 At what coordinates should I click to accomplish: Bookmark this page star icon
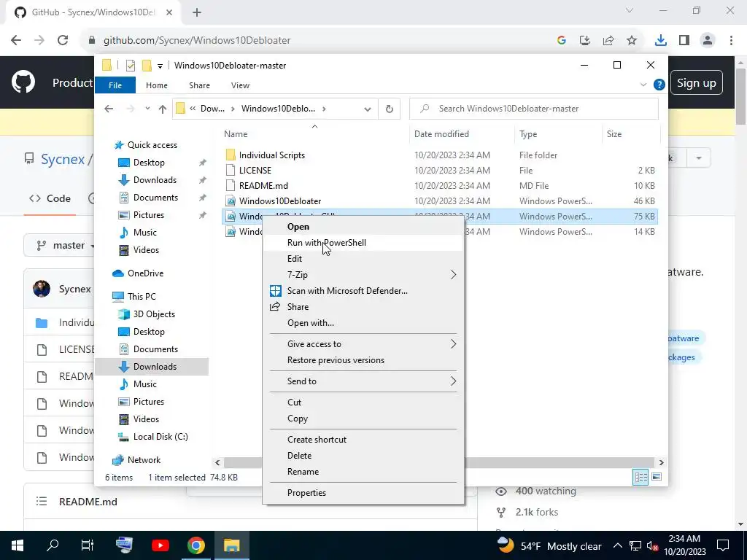click(x=632, y=41)
